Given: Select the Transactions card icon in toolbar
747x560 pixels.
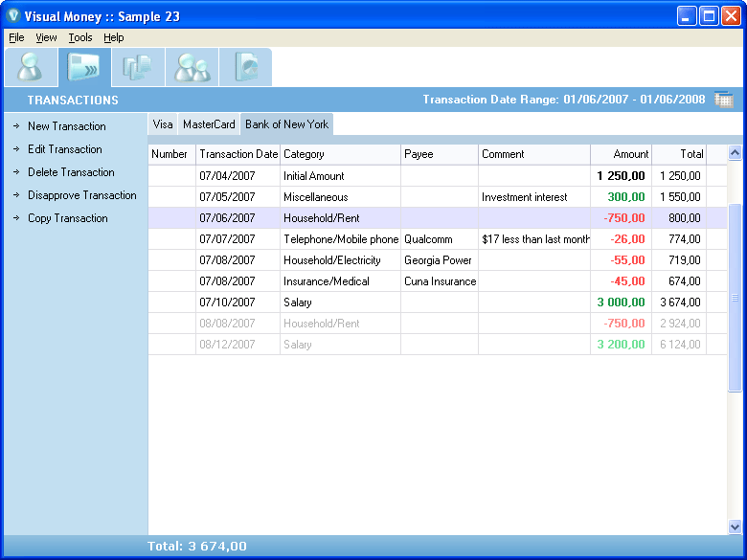Looking at the screenshot, I should click(84, 68).
